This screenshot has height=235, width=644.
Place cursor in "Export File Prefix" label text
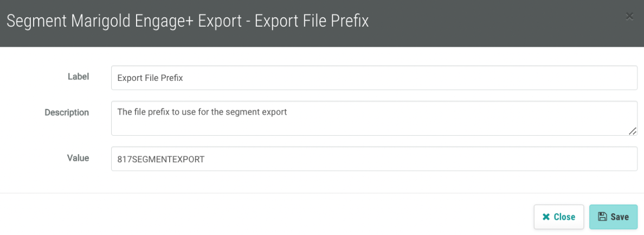click(150, 78)
